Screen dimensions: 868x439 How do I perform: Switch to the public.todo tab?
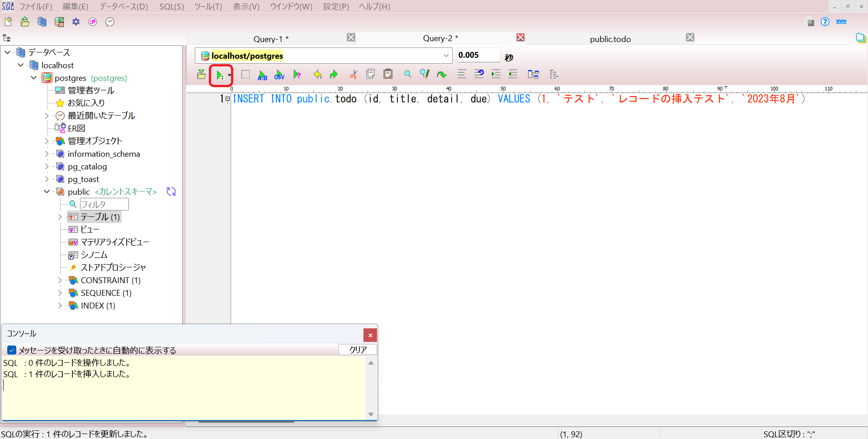coord(610,39)
